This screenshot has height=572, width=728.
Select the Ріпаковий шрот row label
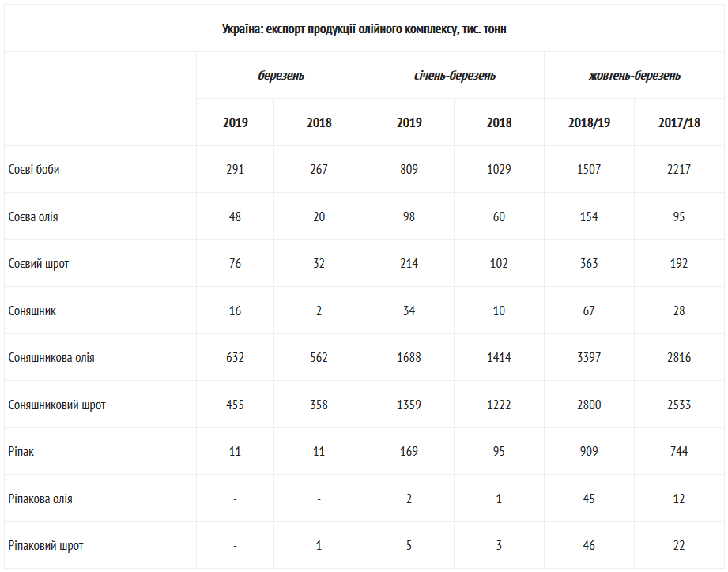(46, 546)
